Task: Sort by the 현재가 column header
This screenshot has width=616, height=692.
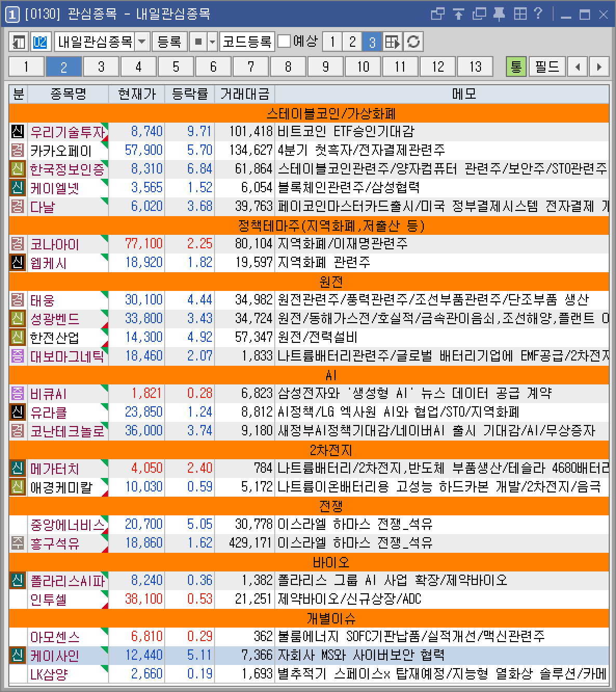Action: 137,94
